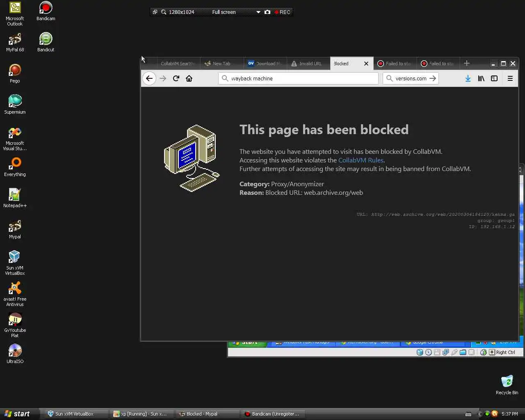Select the GvYoutube Plat desktop icon
525x420 pixels.
15,325
